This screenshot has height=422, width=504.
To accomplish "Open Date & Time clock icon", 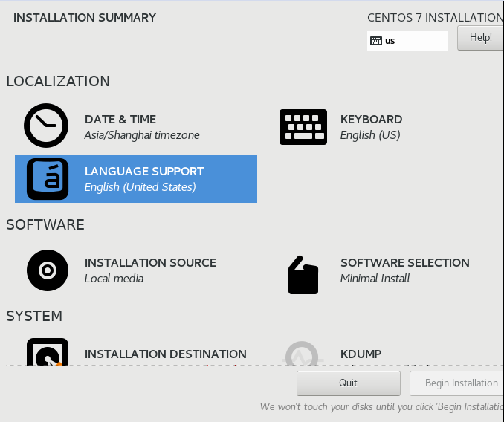I will (x=46, y=126).
